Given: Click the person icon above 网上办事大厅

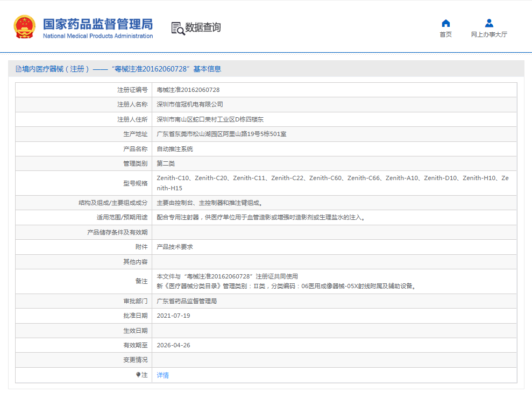Looking at the screenshot, I should tap(488, 23).
